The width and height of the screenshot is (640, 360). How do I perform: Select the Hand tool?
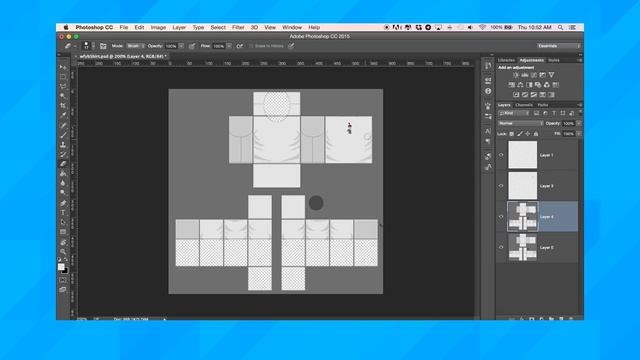[63, 242]
